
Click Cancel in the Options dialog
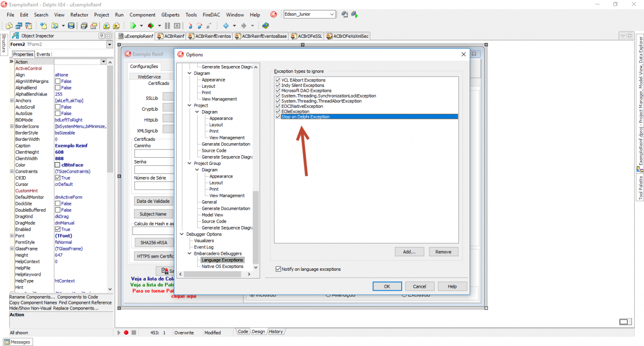420,286
